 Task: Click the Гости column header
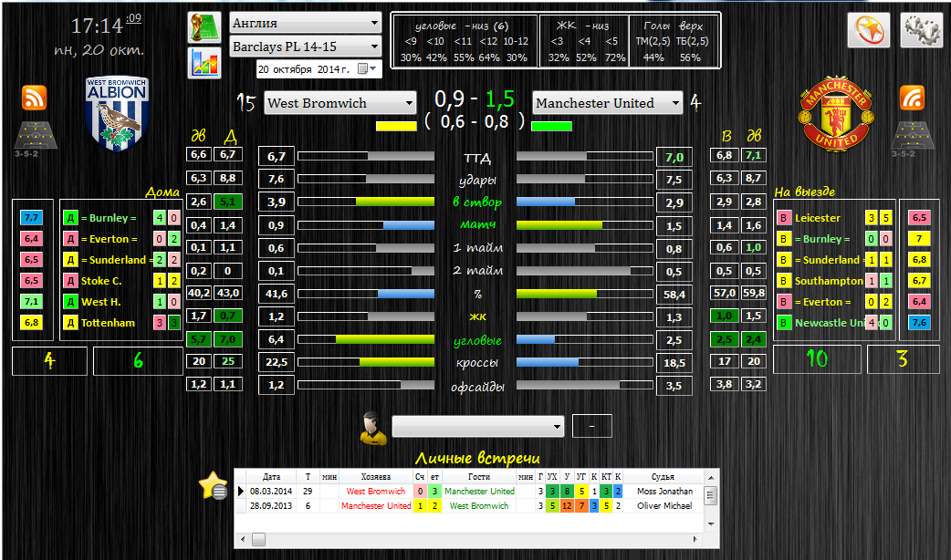(479, 477)
